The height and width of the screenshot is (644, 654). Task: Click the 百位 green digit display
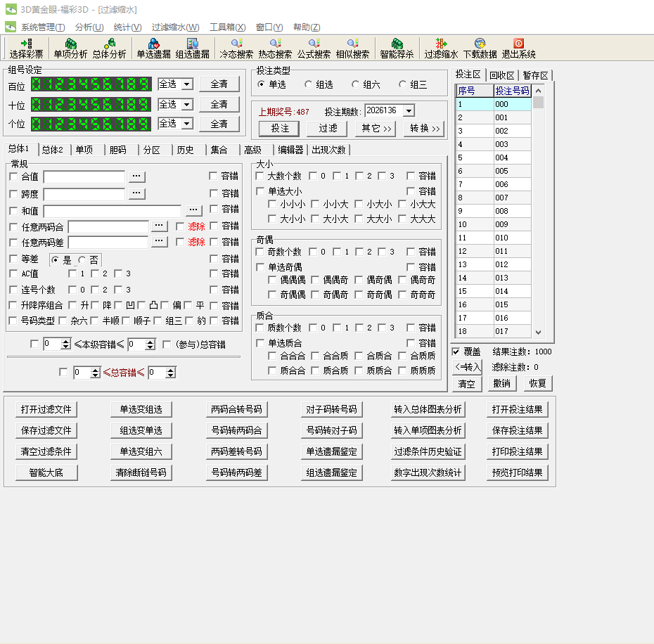[x=91, y=84]
